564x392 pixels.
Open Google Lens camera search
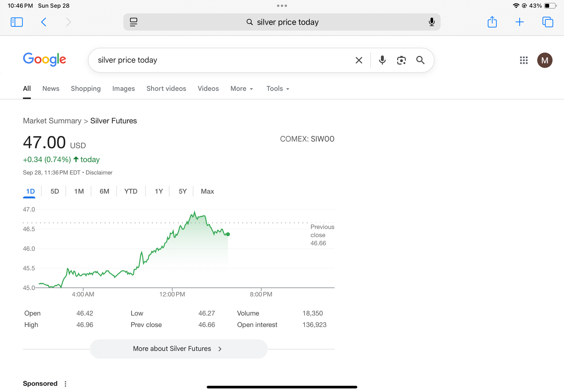(x=401, y=60)
